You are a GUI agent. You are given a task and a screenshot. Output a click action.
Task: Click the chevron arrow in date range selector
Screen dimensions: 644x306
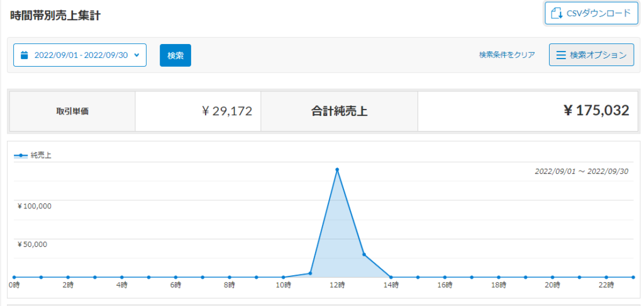pos(136,55)
